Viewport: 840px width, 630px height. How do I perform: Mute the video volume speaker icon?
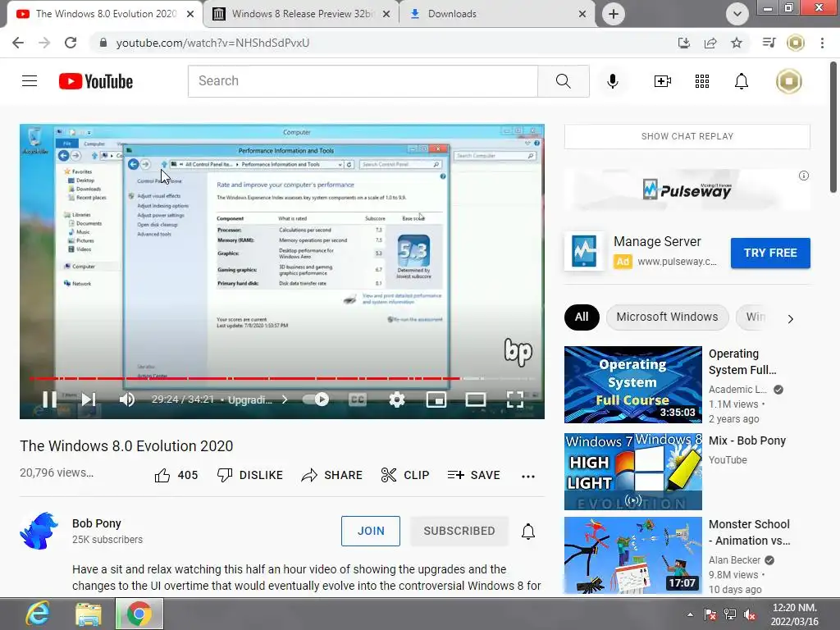tap(127, 399)
